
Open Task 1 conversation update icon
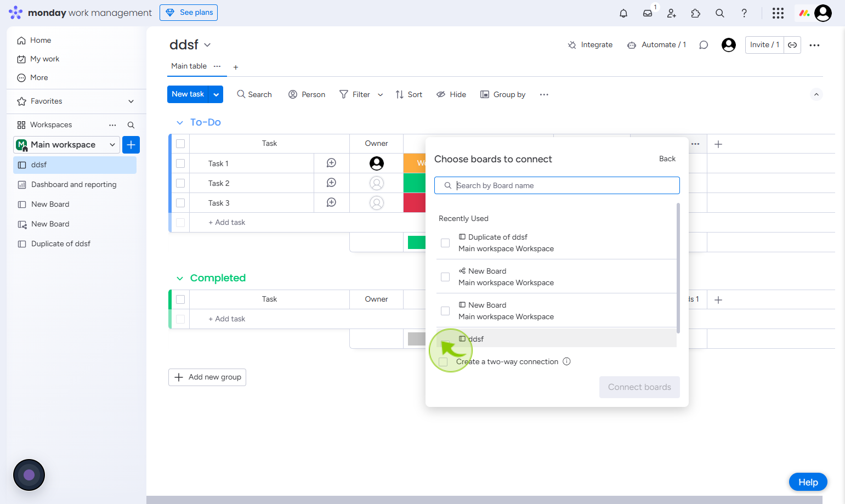pos(331,163)
